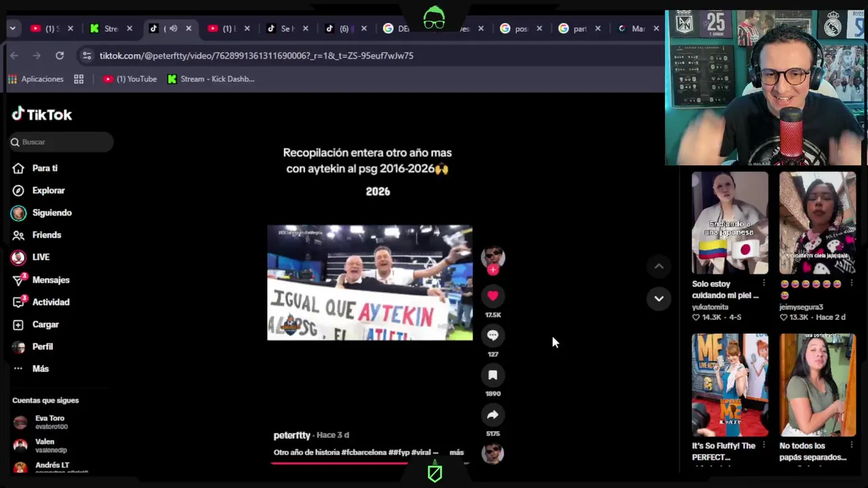
Task: Pause the Aytekin banner video
Action: pos(370,283)
